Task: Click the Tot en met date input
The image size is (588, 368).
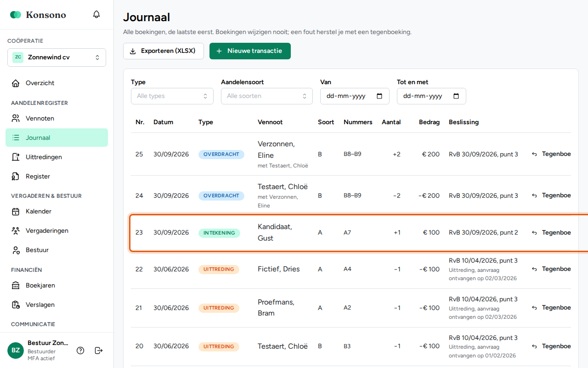Action: coord(431,96)
